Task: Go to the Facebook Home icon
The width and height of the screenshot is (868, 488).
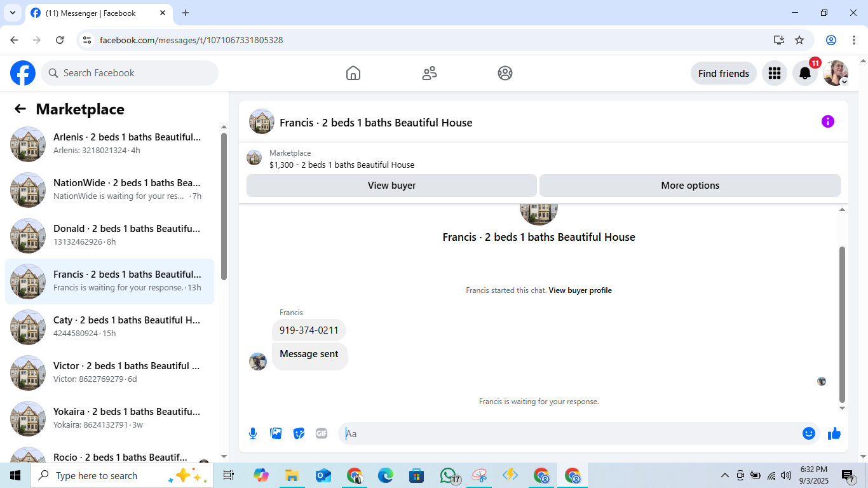Action: click(x=353, y=73)
